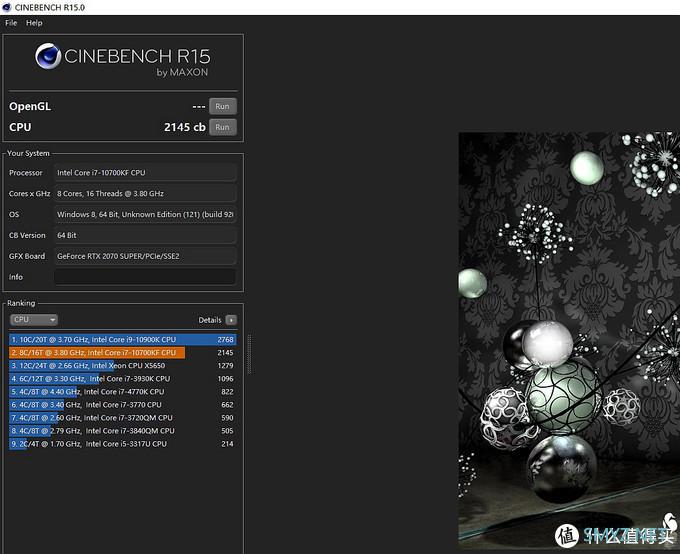This screenshot has width=680, height=554.
Task: Click the empty Info input field
Action: click(x=145, y=277)
